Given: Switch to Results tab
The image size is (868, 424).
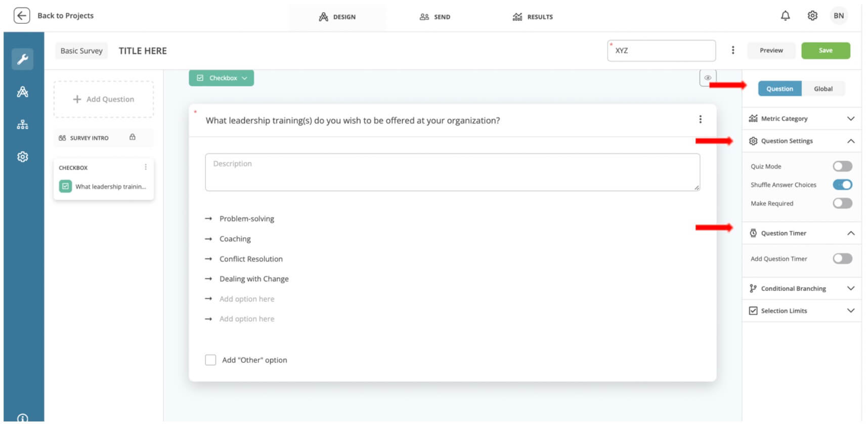Looking at the screenshot, I should coord(533,17).
